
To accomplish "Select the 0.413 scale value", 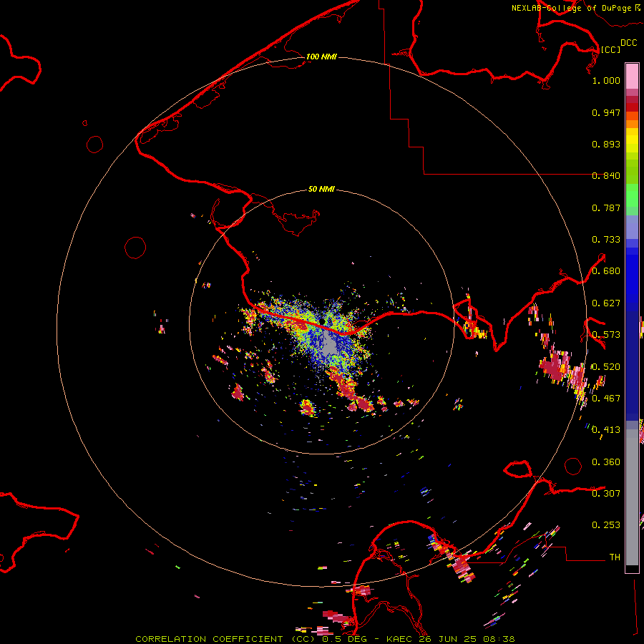I will coord(606,430).
